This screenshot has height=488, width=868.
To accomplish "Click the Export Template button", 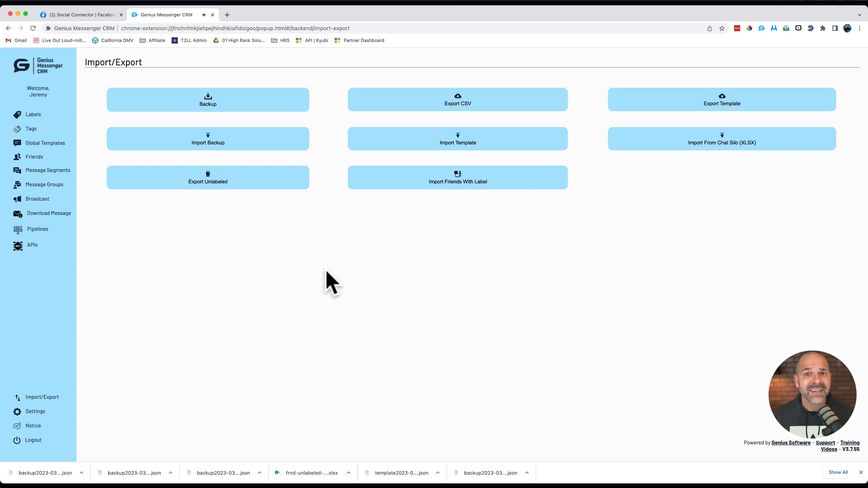I will click(722, 100).
